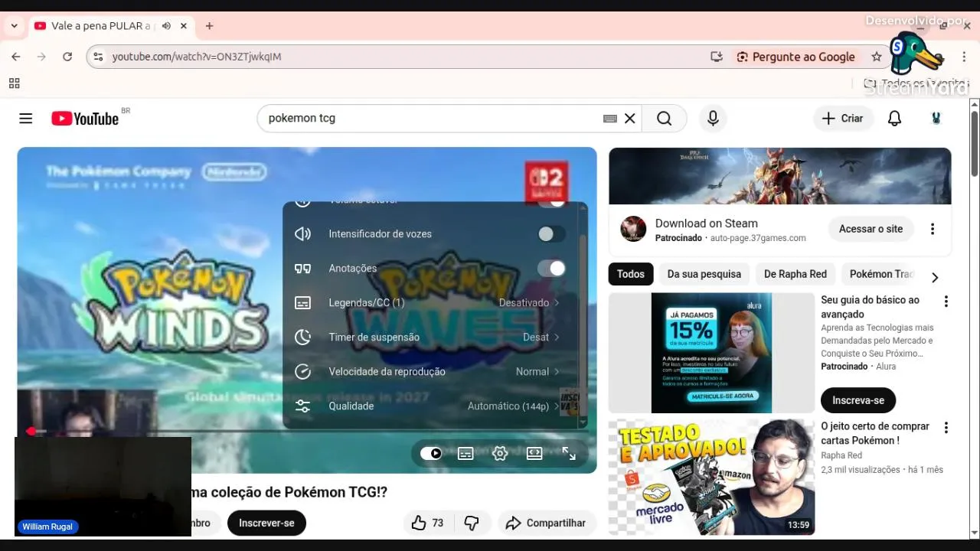Click Inscreva-se button on Alura ad
Viewport: 980px width, 551px height.
point(858,400)
